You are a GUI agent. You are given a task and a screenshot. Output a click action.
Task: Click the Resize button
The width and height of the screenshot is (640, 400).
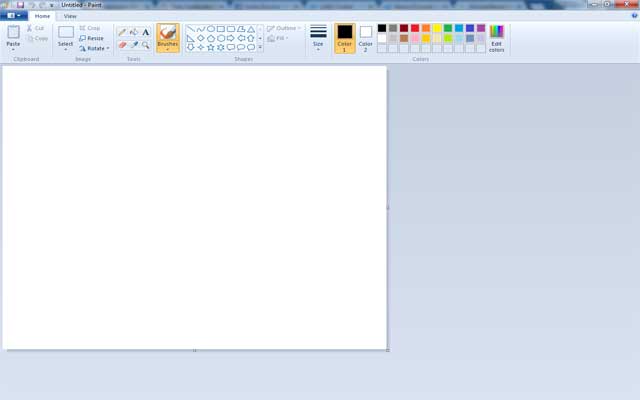tap(92, 38)
